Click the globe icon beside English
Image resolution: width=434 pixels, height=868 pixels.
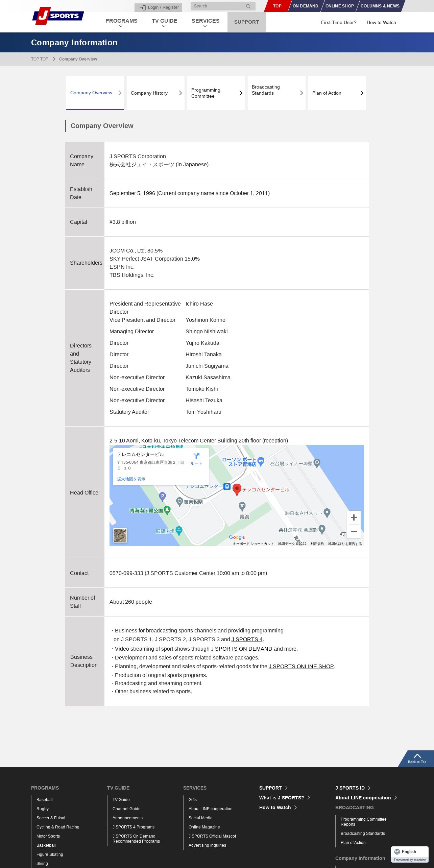pyautogui.click(x=397, y=852)
